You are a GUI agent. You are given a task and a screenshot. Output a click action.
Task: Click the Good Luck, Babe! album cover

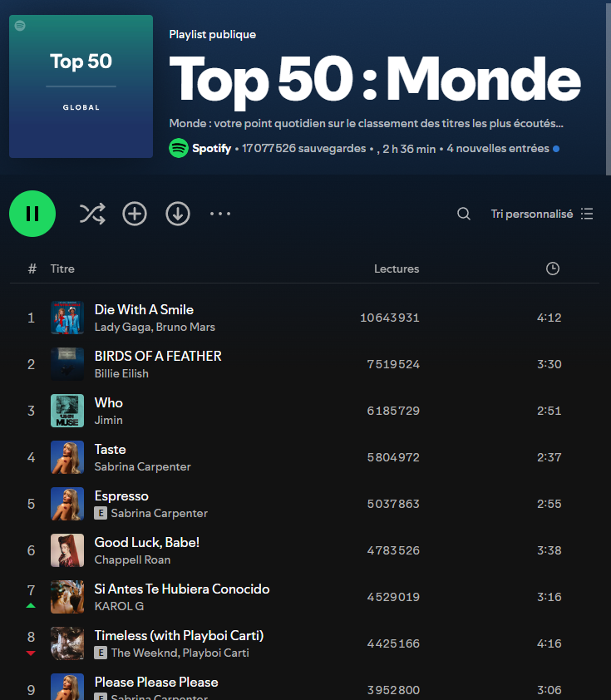(x=67, y=550)
